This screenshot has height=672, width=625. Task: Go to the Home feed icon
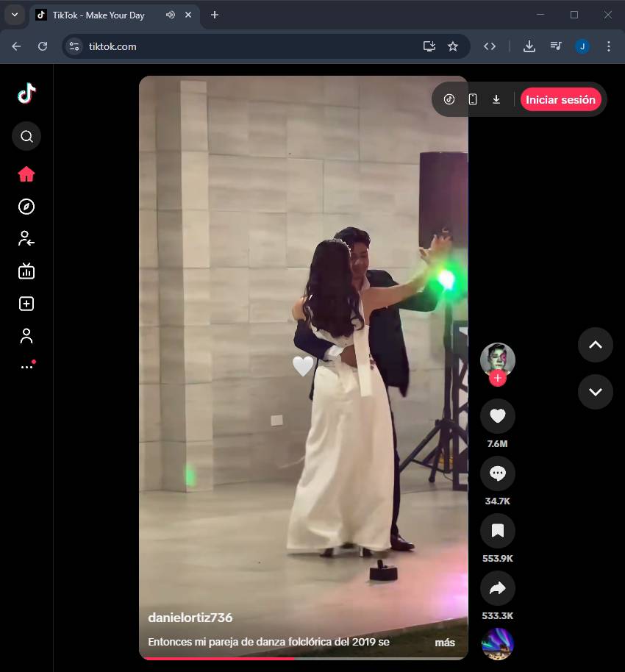click(x=26, y=174)
